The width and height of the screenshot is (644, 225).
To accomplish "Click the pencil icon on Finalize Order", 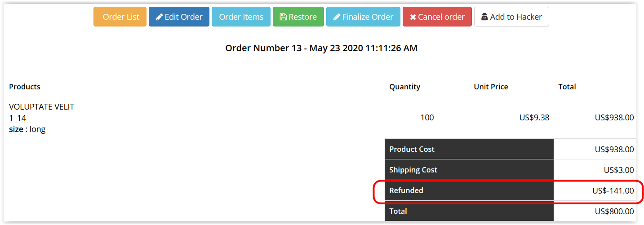I will pos(337,17).
